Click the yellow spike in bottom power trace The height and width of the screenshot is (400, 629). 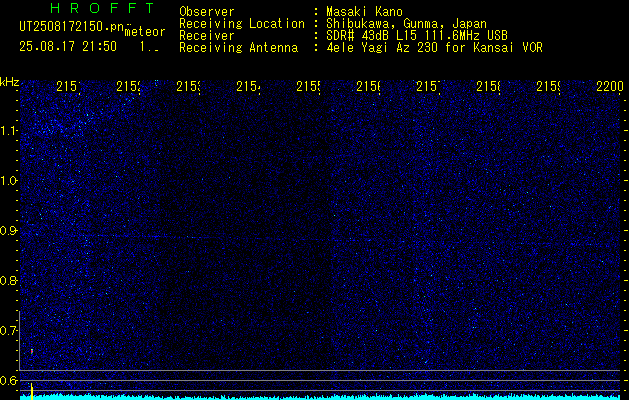click(32, 391)
